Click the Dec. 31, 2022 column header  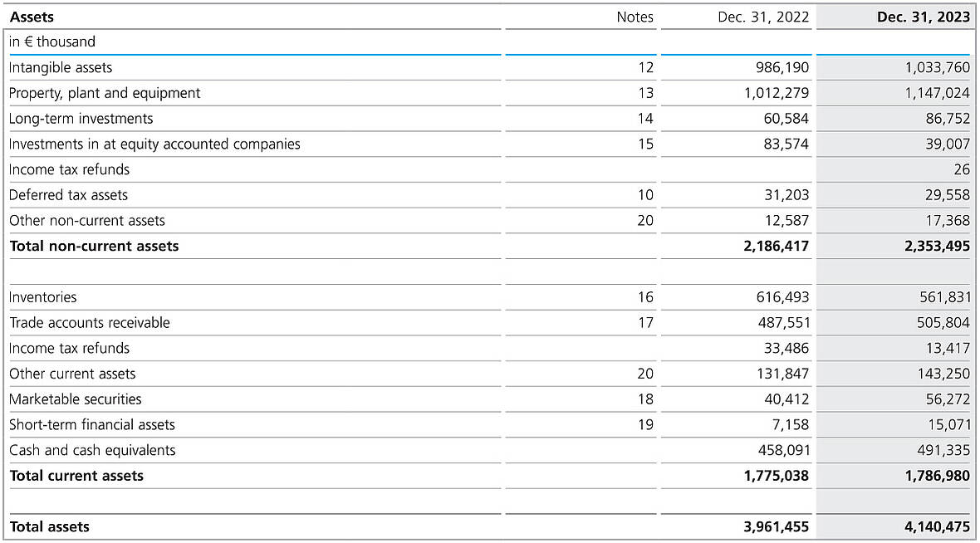point(763,17)
